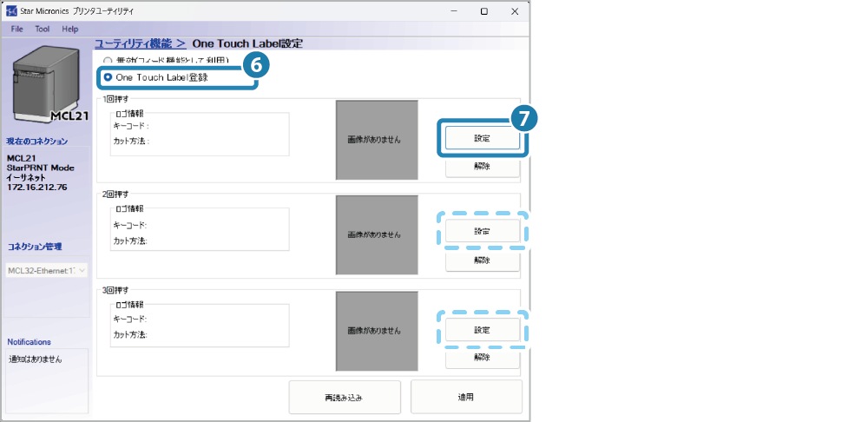The width and height of the screenshot is (868, 422).
Task: Minimize the printer utility window
Action: pyautogui.click(x=453, y=11)
